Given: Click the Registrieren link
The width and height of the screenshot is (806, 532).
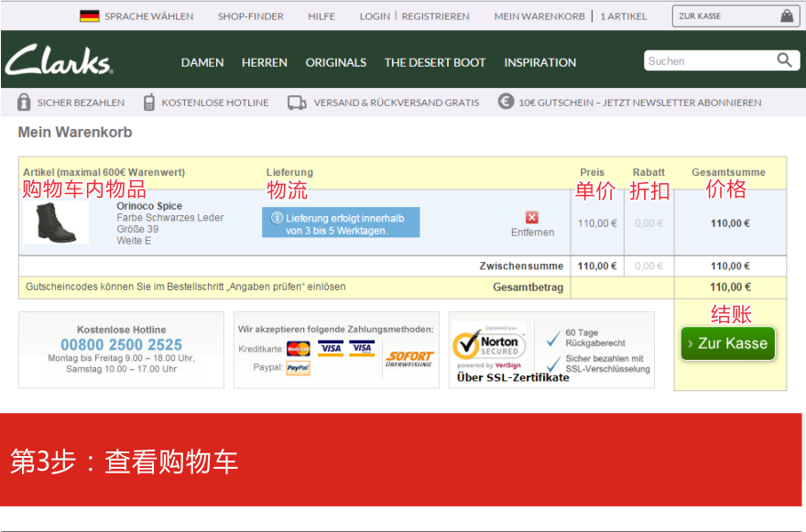Looking at the screenshot, I should [x=435, y=16].
